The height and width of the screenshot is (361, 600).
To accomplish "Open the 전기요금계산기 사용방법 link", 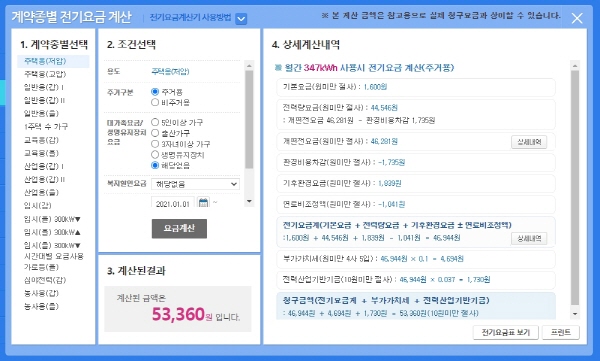I will click(x=190, y=18).
